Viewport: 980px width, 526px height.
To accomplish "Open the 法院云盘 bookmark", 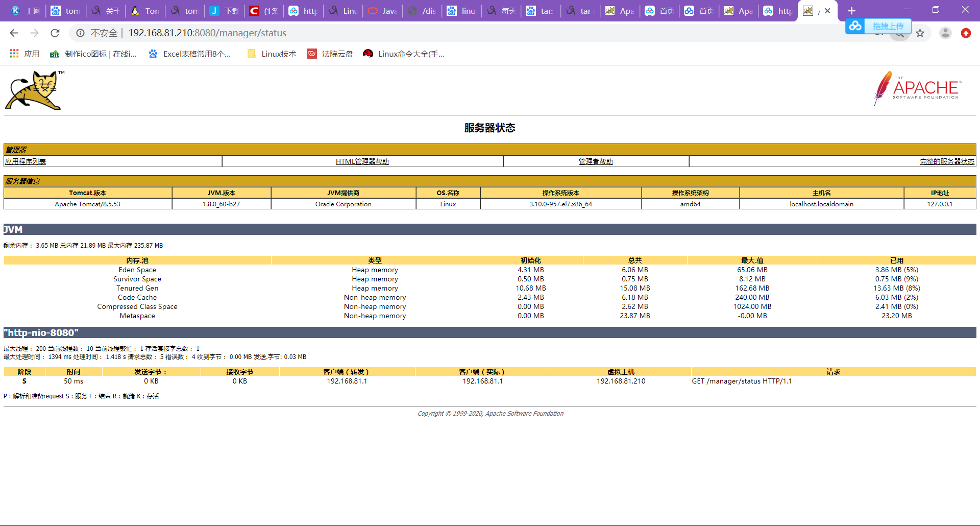I will (x=330, y=54).
